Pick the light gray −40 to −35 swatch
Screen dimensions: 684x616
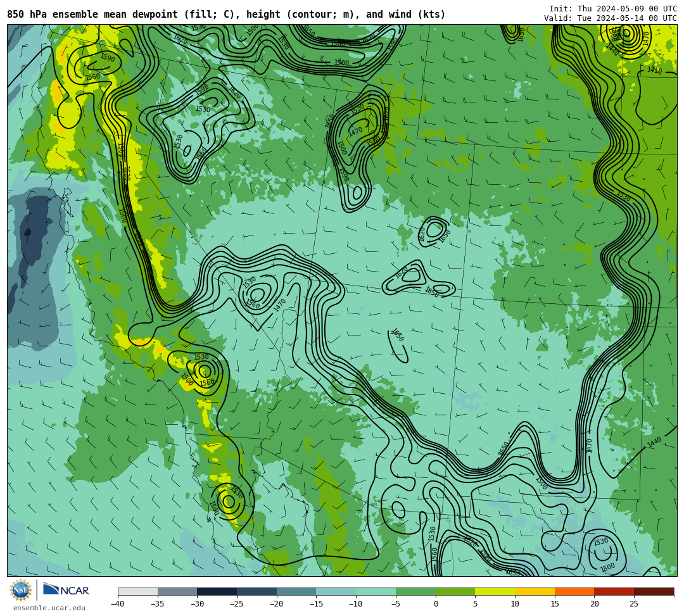138,591
